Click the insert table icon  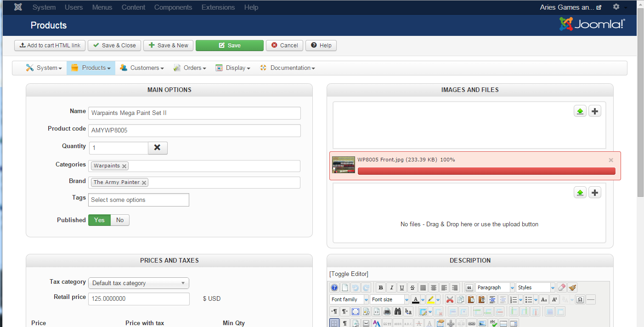point(423,311)
